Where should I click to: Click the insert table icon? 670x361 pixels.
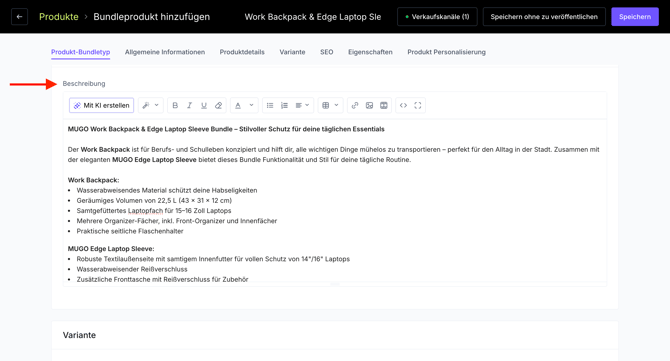coord(326,105)
